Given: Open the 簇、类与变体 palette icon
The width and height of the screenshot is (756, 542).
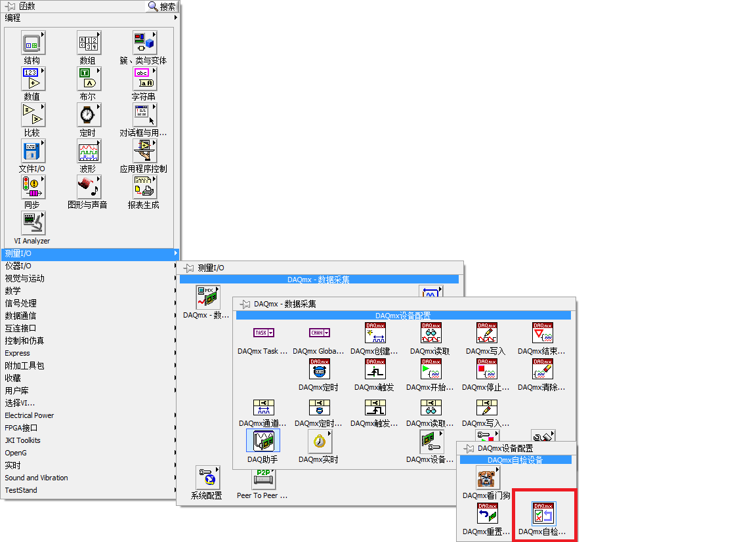Looking at the screenshot, I should tap(144, 43).
